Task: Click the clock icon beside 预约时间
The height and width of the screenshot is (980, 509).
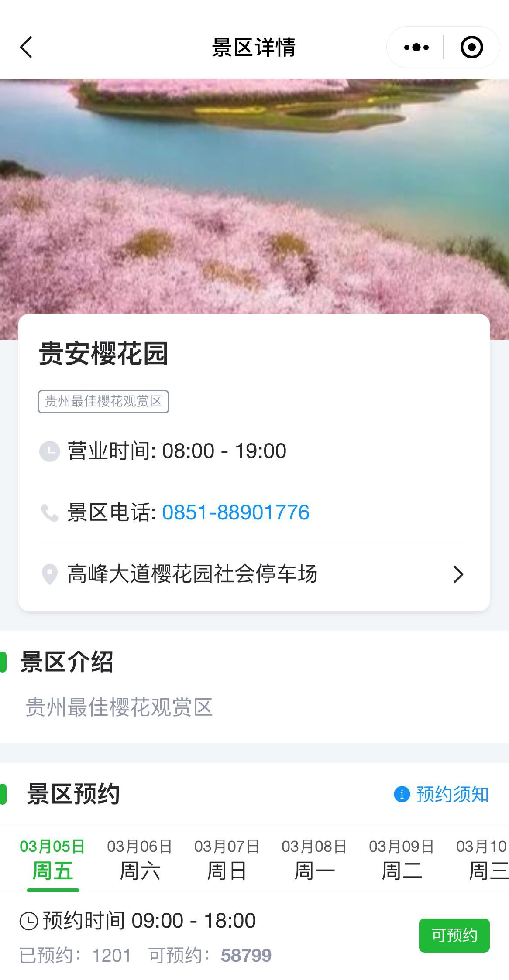Action: [29, 921]
